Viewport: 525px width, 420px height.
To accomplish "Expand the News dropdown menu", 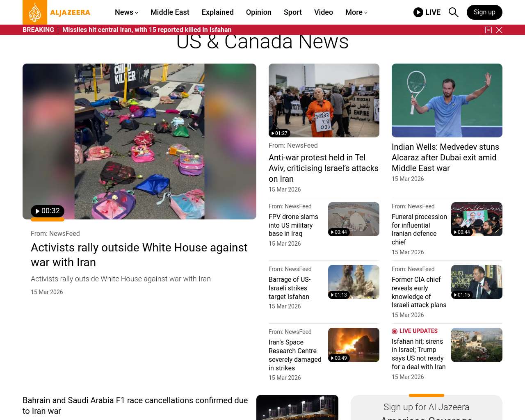I will (x=126, y=12).
